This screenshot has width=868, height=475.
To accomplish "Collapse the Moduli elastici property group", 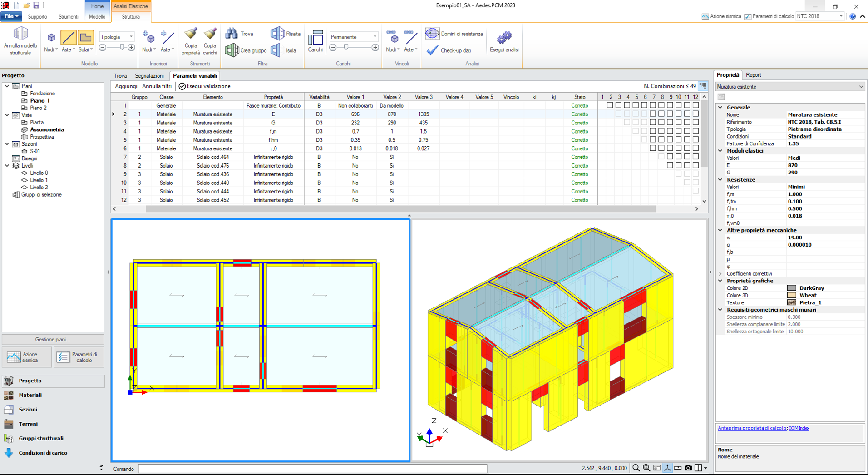I will (720, 151).
